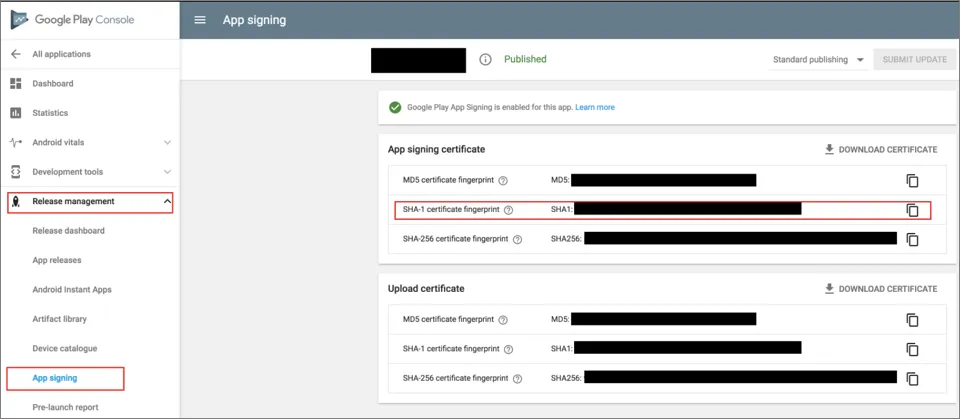Screen dimensions: 960x419
Task: Collapse the Release management section
Action: pos(168,202)
